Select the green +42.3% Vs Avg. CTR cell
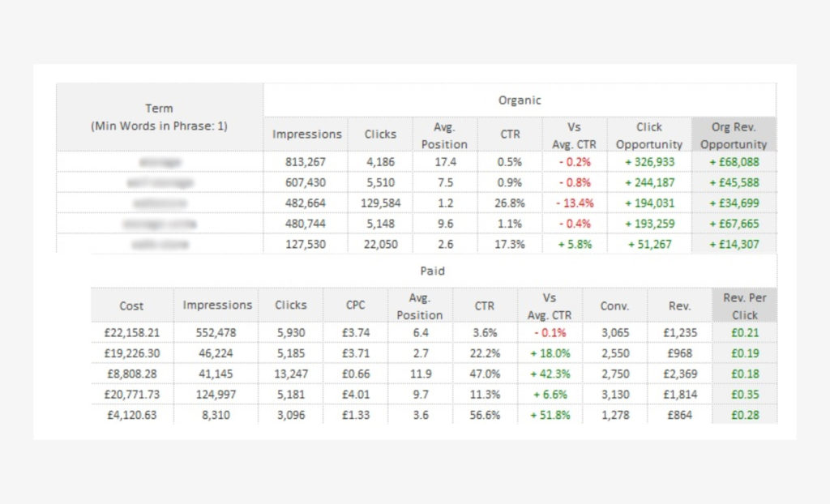The image size is (830, 504). point(550,374)
